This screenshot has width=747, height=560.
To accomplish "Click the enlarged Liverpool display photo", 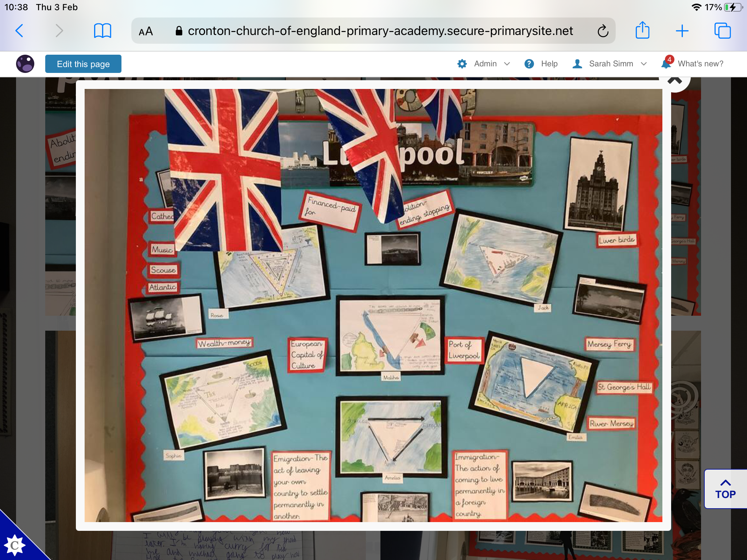I will pyautogui.click(x=373, y=305).
